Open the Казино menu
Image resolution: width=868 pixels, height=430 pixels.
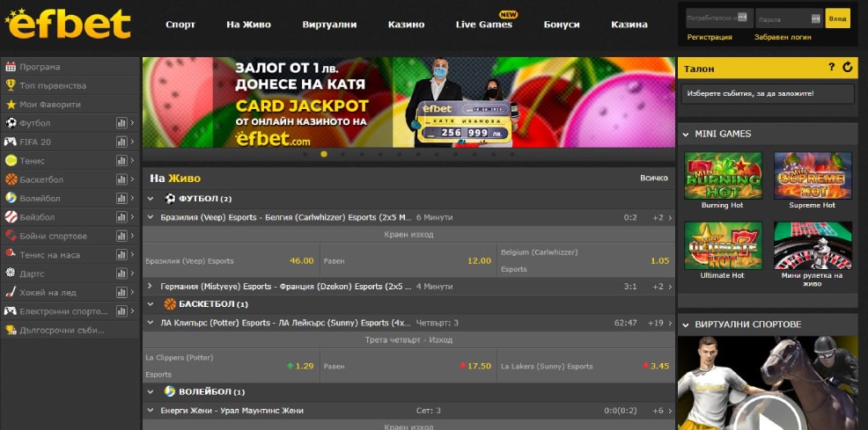[407, 25]
